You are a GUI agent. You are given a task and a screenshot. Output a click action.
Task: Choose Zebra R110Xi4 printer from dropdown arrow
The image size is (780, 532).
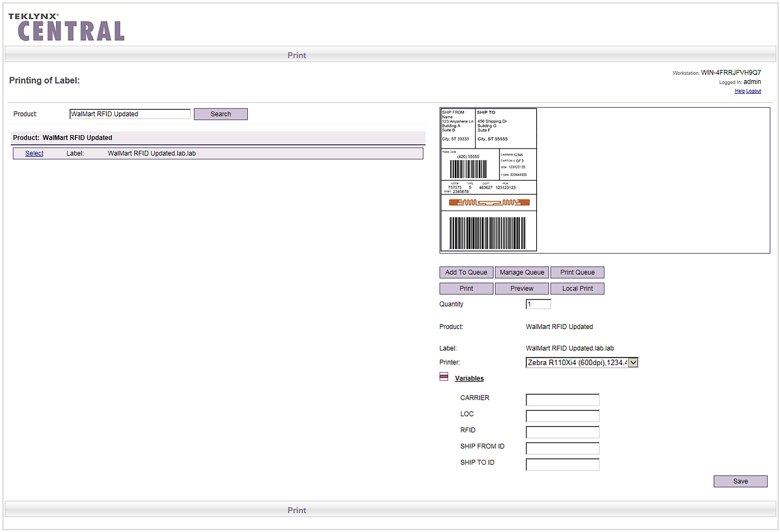tap(633, 362)
